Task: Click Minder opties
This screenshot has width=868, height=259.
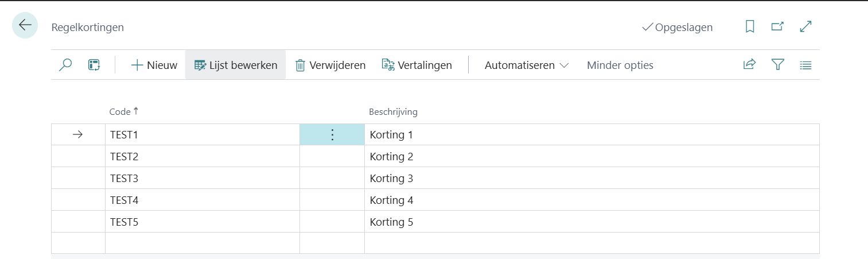Action: pos(620,65)
